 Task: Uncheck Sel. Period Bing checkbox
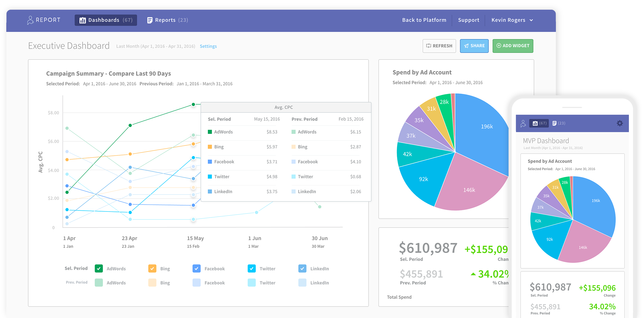(x=152, y=269)
